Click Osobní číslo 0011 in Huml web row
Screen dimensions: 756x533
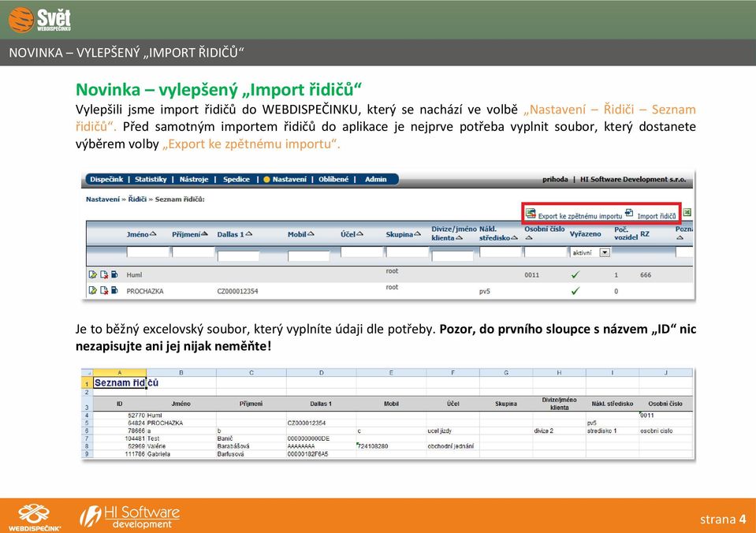coord(532,275)
